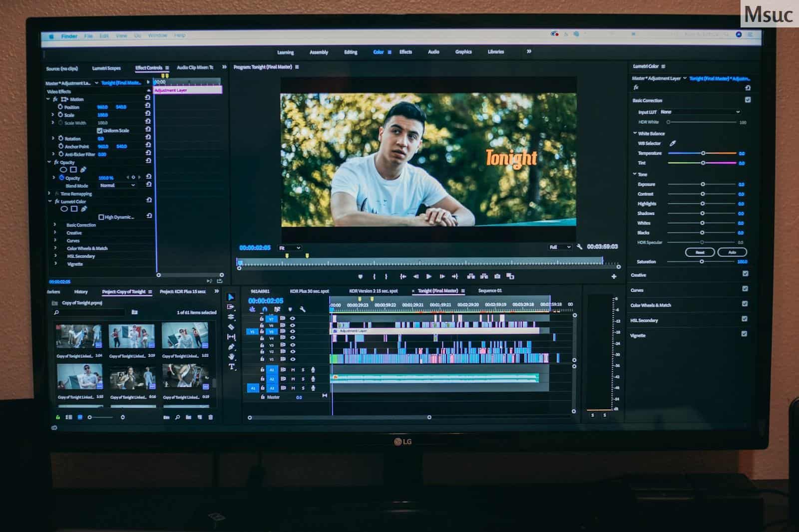Select the Type tool
The height and width of the screenshot is (532, 799).
(232, 367)
